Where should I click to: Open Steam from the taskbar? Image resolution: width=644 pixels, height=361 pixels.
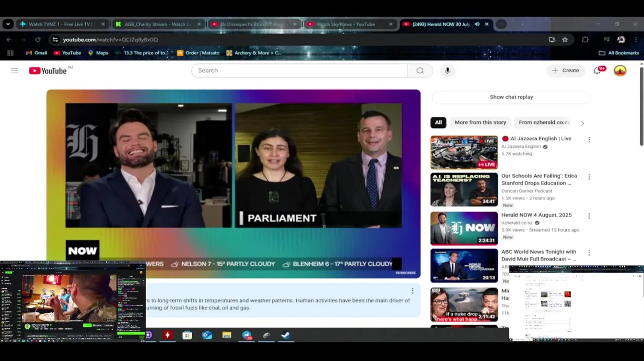[x=286, y=335]
